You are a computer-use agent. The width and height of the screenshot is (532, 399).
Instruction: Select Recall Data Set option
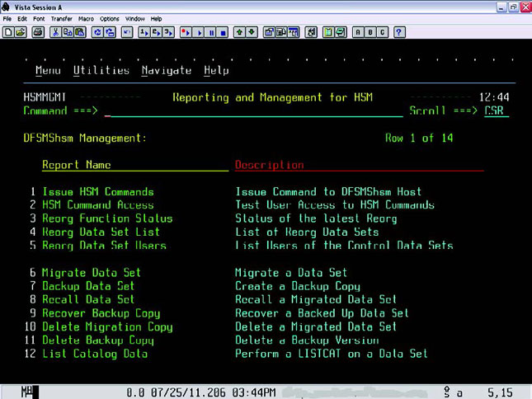click(x=88, y=300)
